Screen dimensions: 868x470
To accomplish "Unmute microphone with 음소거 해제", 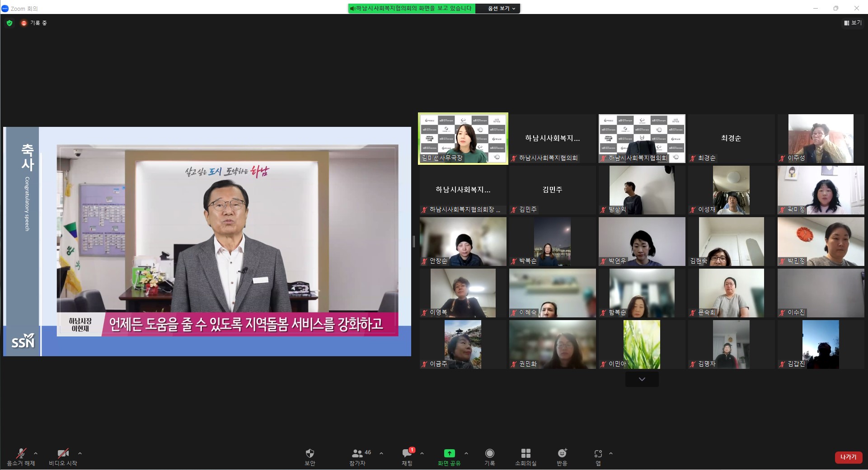I will pos(21,454).
